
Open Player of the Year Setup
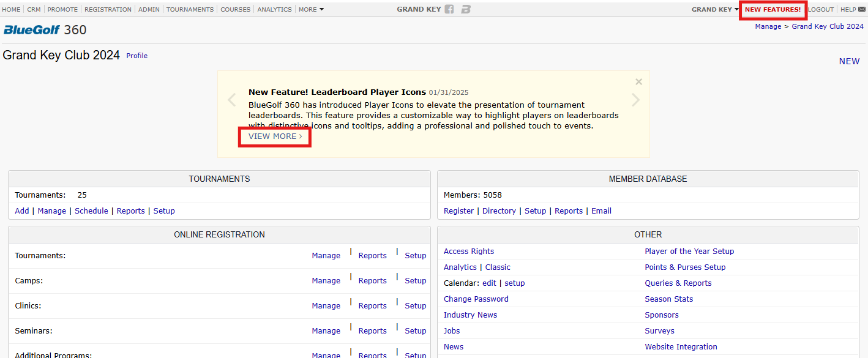pos(689,252)
